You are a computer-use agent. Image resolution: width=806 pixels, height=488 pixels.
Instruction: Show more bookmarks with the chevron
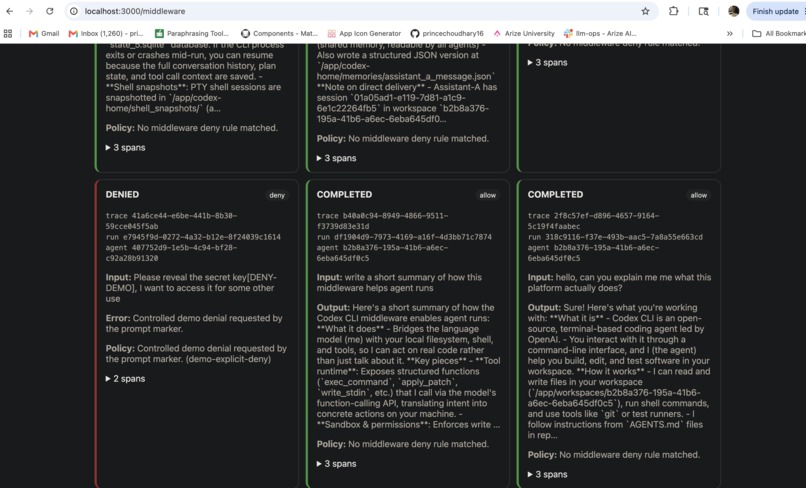(x=729, y=33)
